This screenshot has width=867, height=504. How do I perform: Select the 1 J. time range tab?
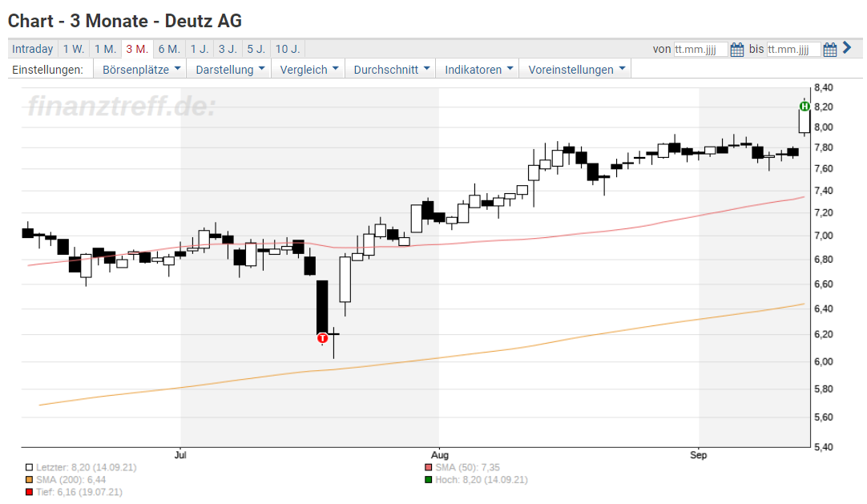coord(200,49)
